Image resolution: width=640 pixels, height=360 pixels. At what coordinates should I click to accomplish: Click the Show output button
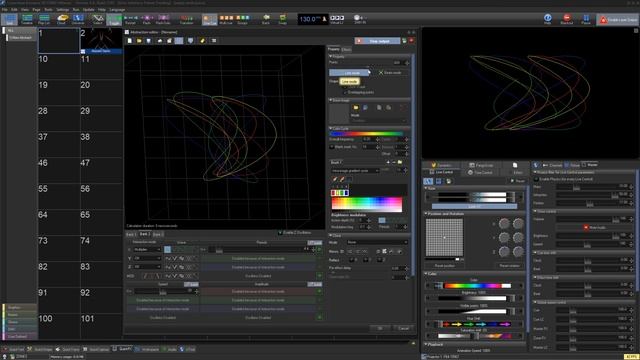tap(378, 41)
